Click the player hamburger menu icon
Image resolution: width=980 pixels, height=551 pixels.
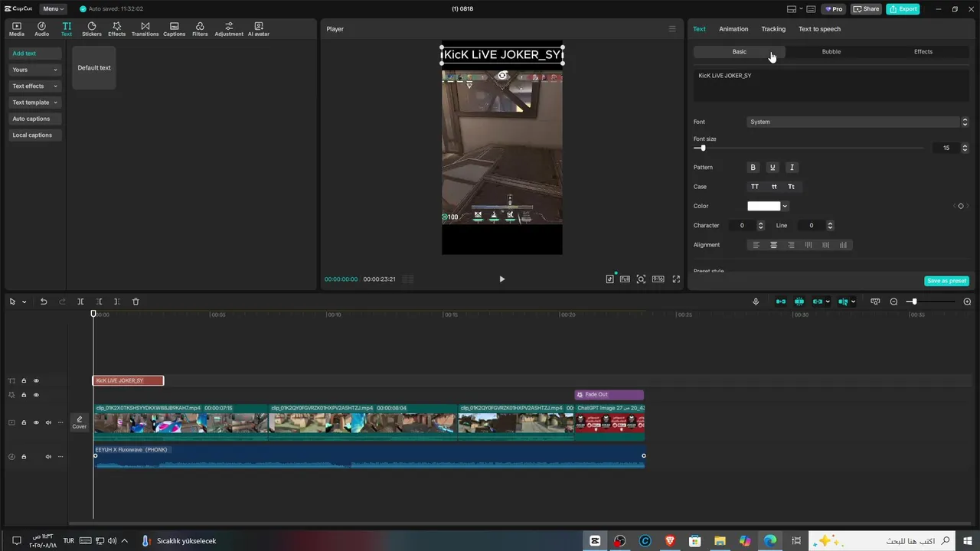click(x=672, y=29)
